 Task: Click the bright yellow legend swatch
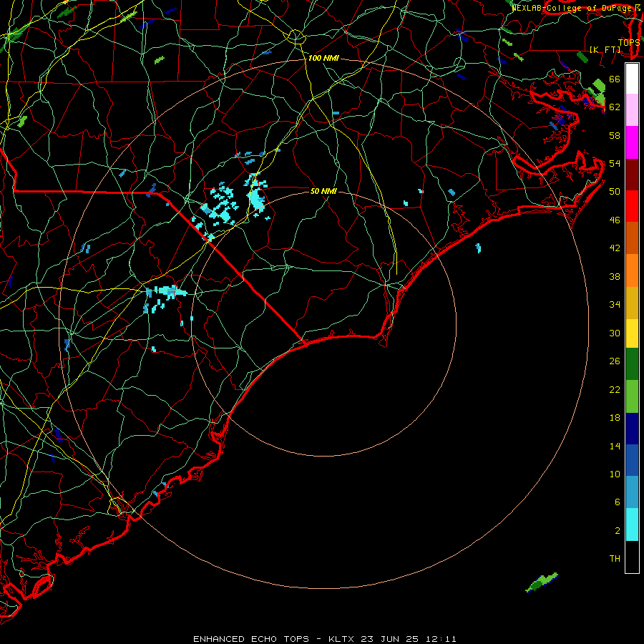(632, 333)
